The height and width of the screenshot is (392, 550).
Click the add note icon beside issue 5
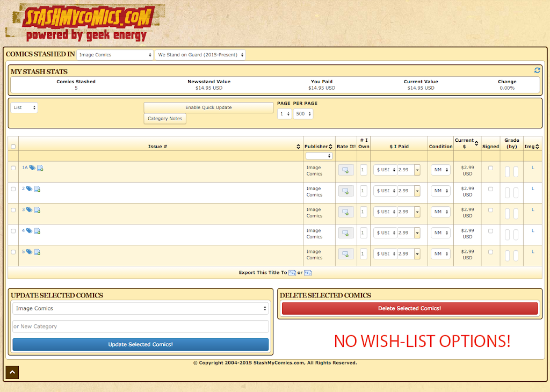(37, 252)
